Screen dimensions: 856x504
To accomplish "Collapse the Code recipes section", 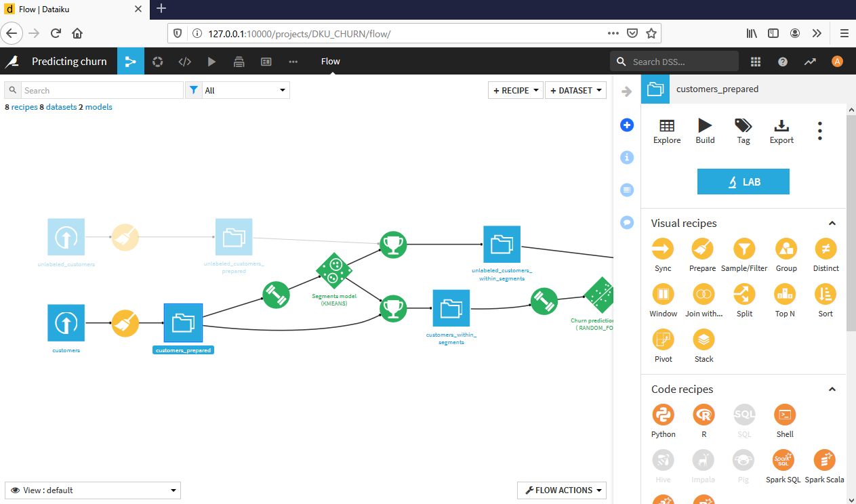I will pyautogui.click(x=832, y=390).
